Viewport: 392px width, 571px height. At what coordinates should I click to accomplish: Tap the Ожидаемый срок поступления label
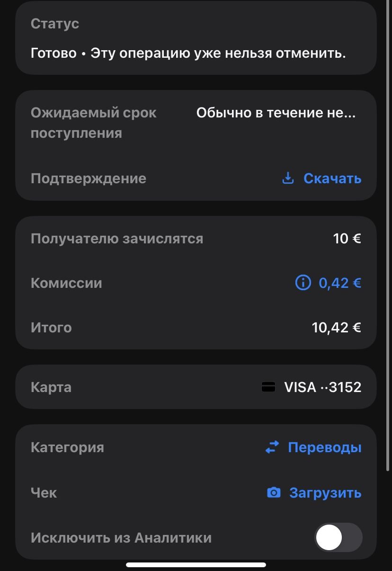pyautogui.click(x=93, y=123)
